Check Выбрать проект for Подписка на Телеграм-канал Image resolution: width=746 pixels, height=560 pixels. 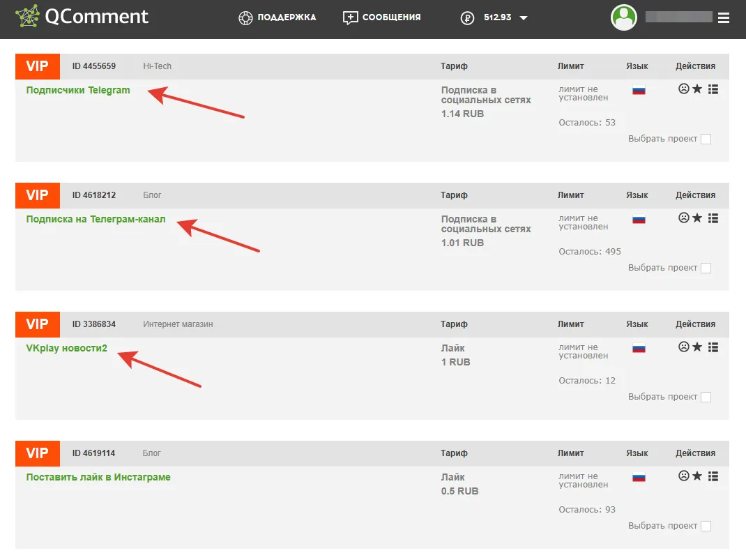coord(706,268)
